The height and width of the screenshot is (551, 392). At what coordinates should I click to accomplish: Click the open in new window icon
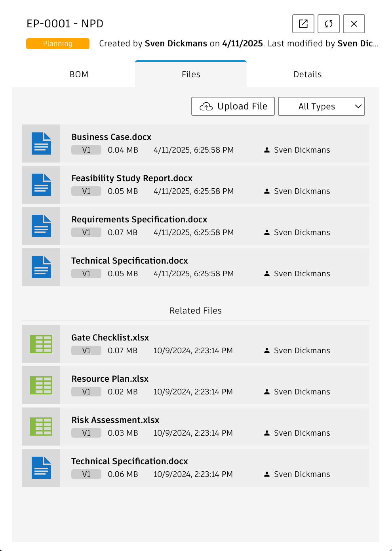[x=303, y=24]
